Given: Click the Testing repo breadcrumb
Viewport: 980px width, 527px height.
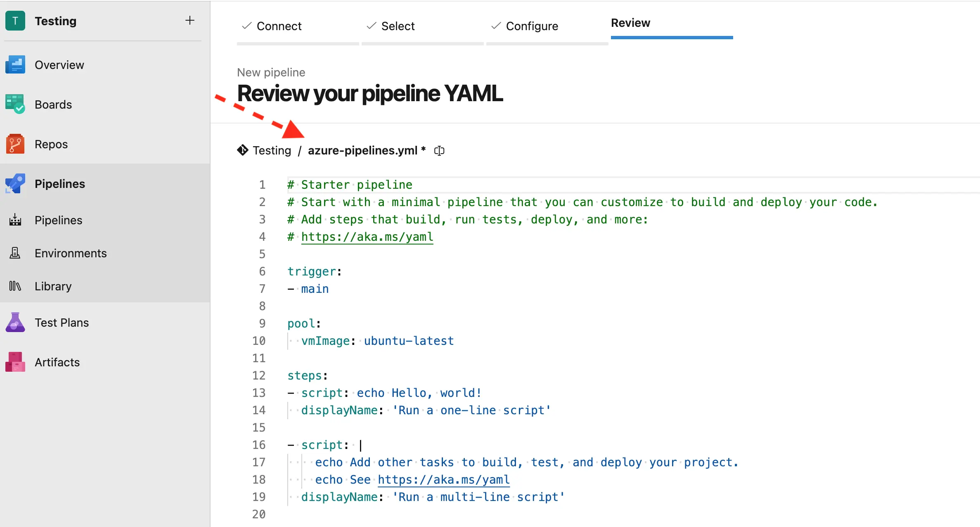Looking at the screenshot, I should (272, 150).
